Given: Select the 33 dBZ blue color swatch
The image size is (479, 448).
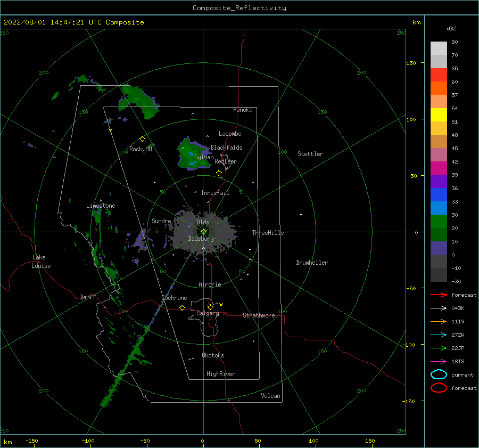Looking at the screenshot, I should click(439, 195).
